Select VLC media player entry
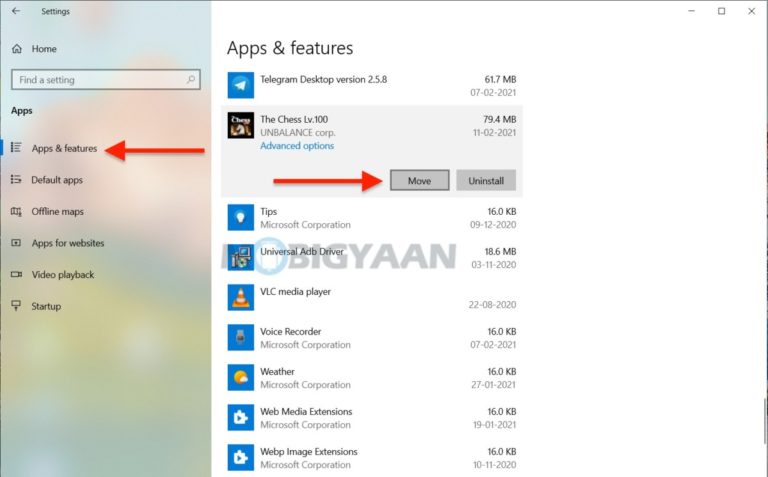Viewport: 768px width, 477px height. (372, 297)
